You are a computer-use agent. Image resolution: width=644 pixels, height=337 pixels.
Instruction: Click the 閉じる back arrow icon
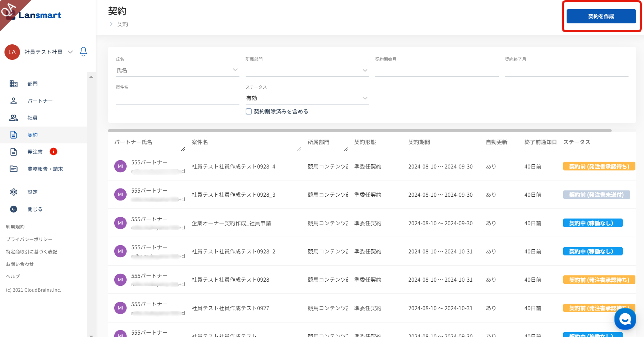[x=13, y=209]
